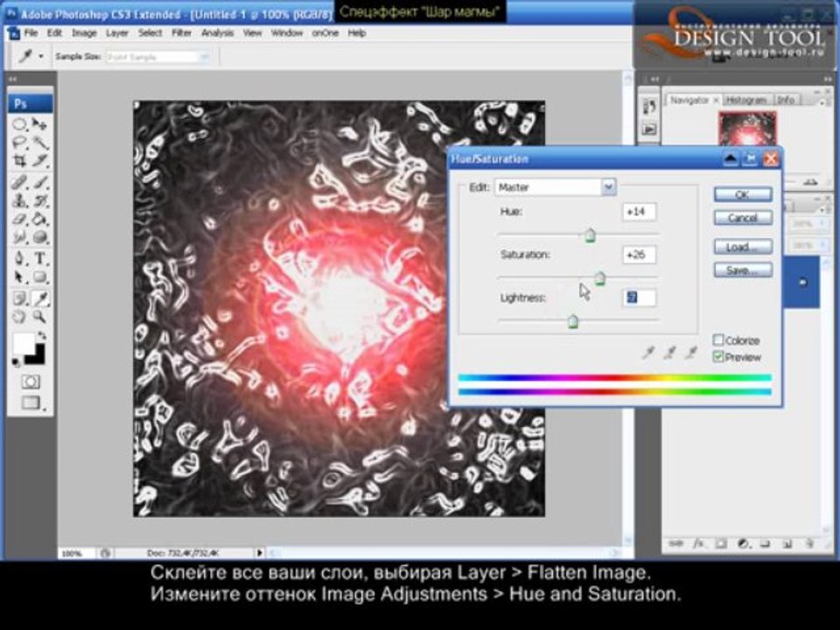840x630 pixels.
Task: Switch to the Info tab
Action: pos(786,100)
